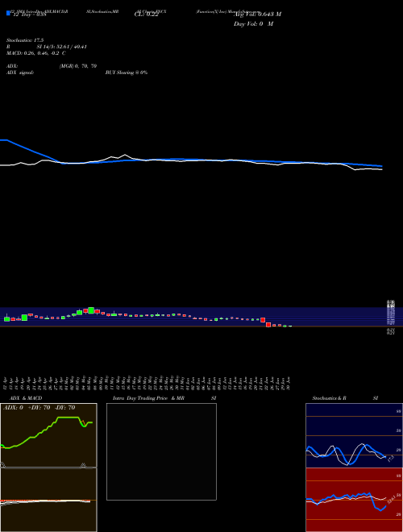Click the 'Avg Vol: 0.643 M' label
Screen dimensions: 403x532
[x=257, y=15]
